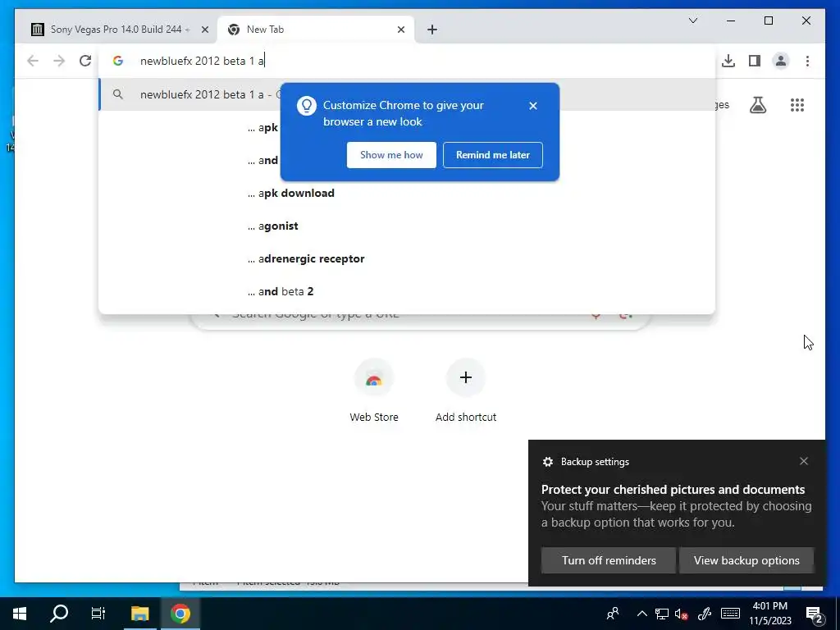The image size is (840, 630).
Task: Click the Add shortcut tile
Action: (466, 391)
